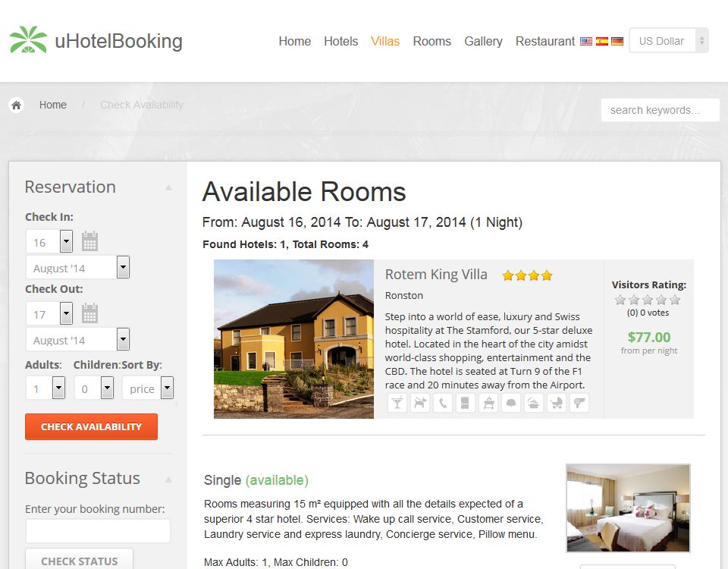This screenshot has width=728, height=569.
Task: Click the baby stroller amenity icon
Action: tap(556, 403)
